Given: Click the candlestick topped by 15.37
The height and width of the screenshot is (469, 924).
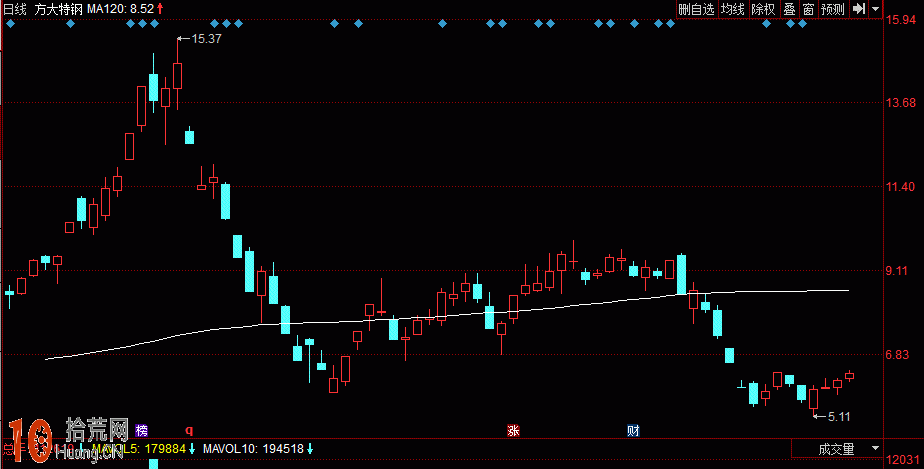Looking at the screenshot, I should tap(177, 75).
